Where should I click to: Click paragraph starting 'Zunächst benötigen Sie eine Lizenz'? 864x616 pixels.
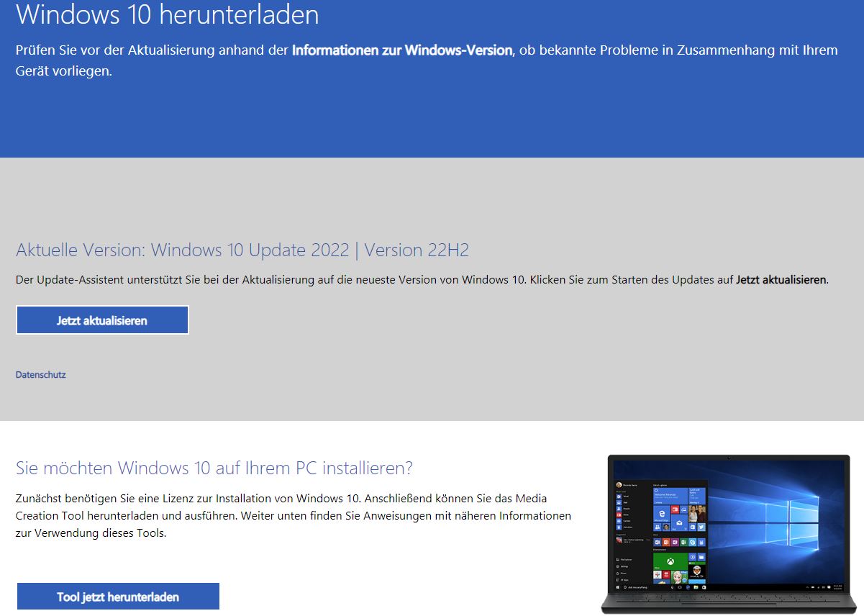[294, 516]
